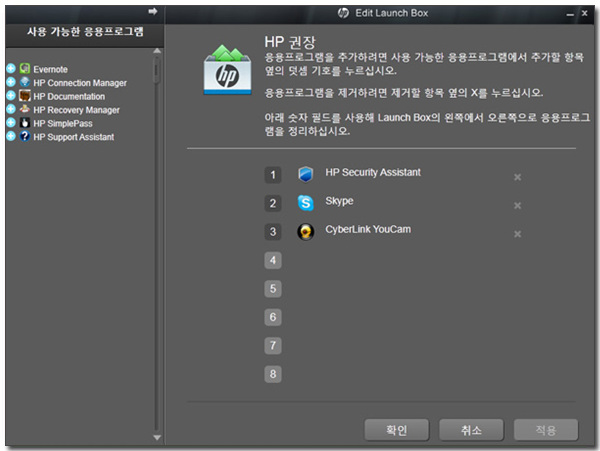Add HP Support Assistant with plus icon

[11, 136]
